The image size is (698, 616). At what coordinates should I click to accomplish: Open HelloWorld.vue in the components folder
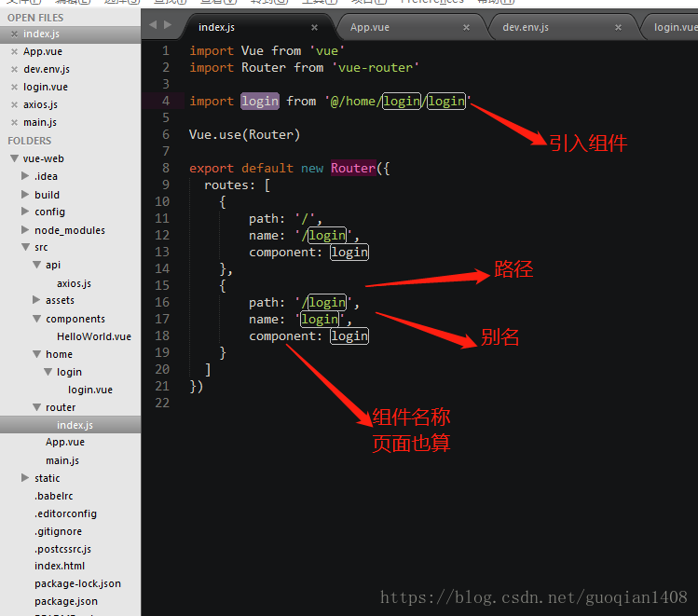coord(94,337)
